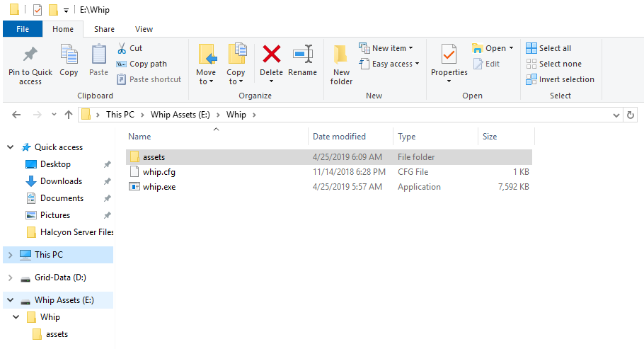Screen dimensions: 644x349
Task: Select assets folder in navigation tree
Action: click(x=50, y=334)
